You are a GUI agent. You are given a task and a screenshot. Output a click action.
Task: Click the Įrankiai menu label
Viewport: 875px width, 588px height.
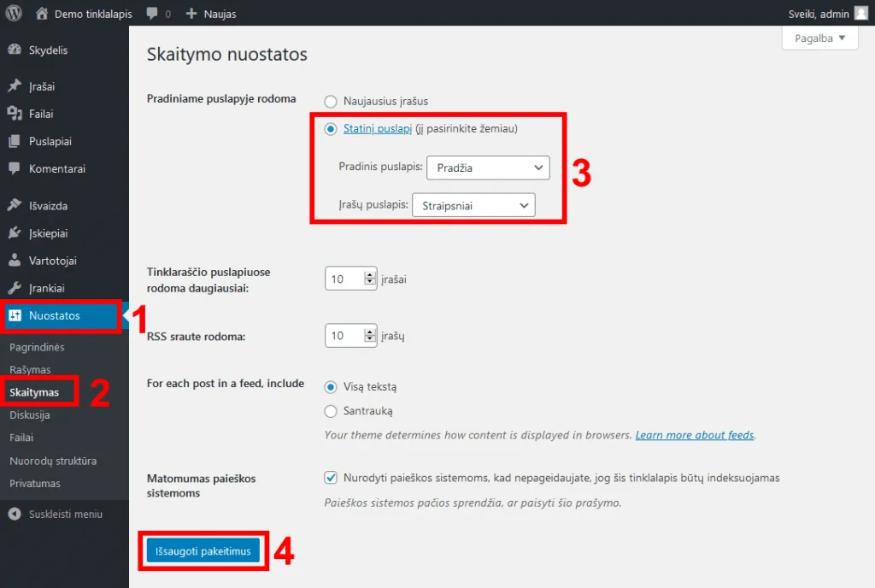pos(47,288)
